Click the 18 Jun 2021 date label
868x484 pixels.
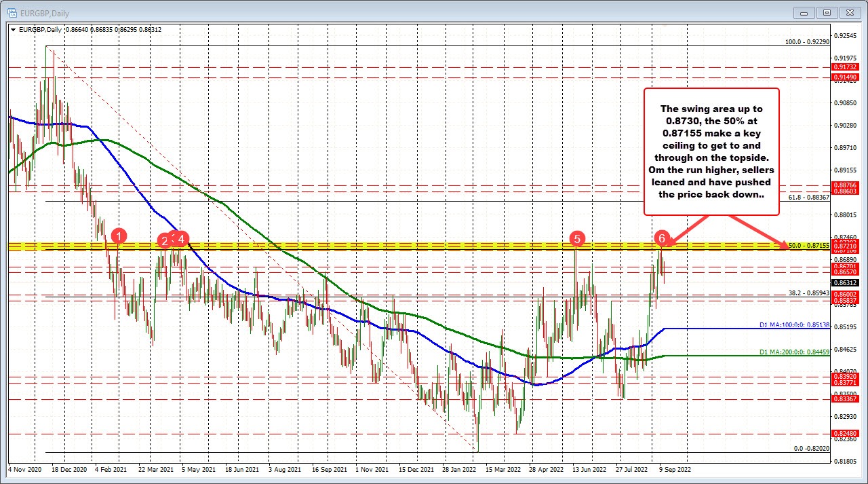click(x=242, y=468)
